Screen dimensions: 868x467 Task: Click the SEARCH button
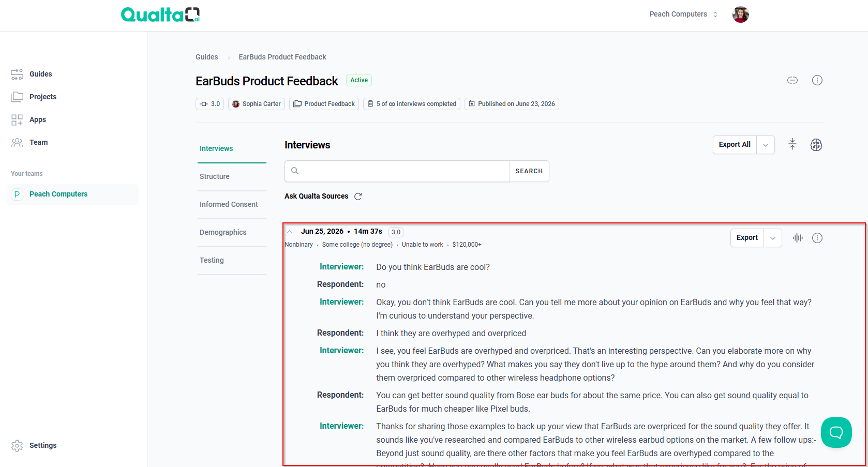click(529, 171)
